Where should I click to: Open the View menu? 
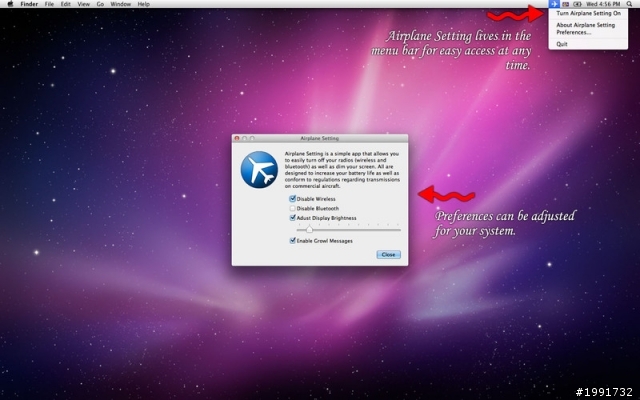pos(84,4)
